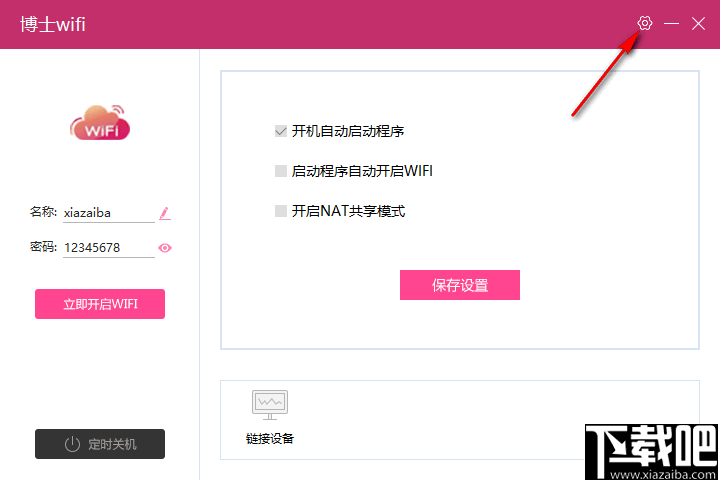Click the 密码: label
This screenshot has width=720, height=480.
tap(43, 247)
